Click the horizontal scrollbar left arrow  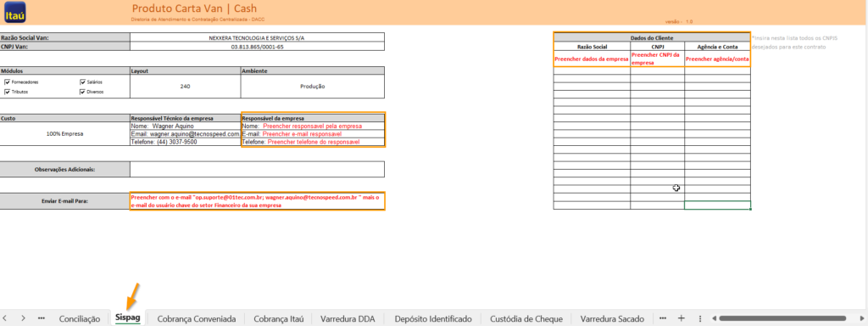tap(715, 318)
